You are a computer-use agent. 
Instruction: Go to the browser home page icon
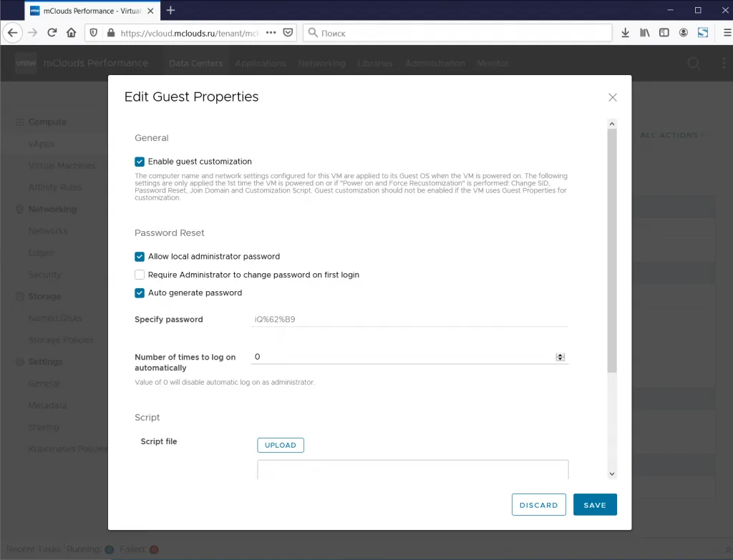click(x=71, y=33)
